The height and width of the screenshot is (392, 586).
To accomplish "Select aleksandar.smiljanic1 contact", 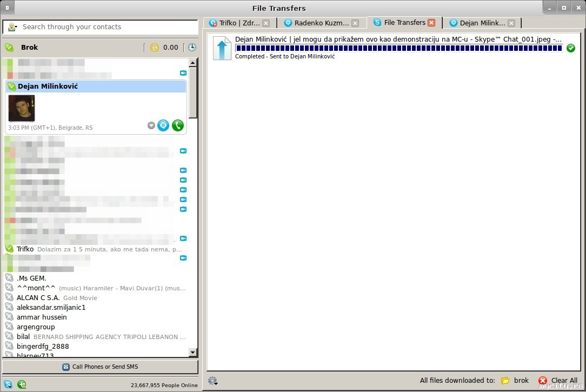I will [95, 308].
